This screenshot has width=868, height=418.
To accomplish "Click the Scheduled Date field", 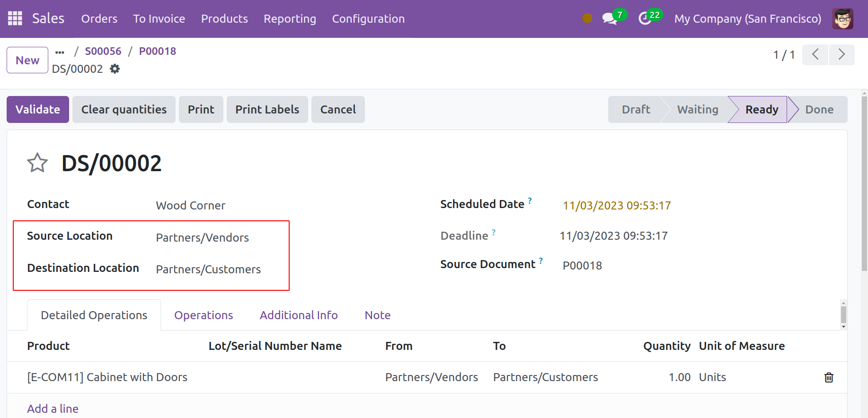I will [616, 206].
